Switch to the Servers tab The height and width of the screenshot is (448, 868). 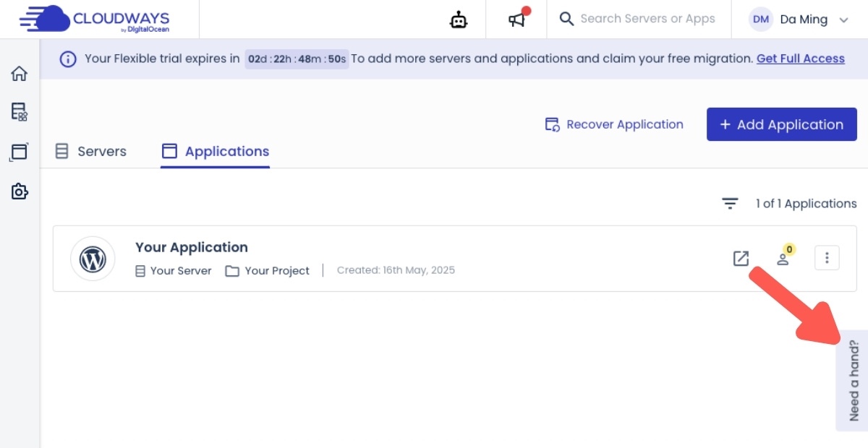point(91,152)
